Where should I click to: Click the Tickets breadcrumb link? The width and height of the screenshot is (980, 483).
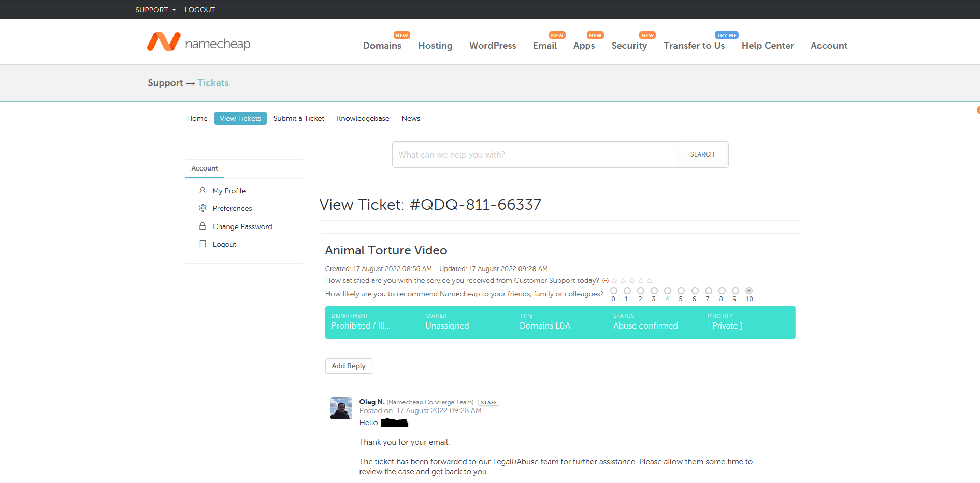(x=213, y=83)
